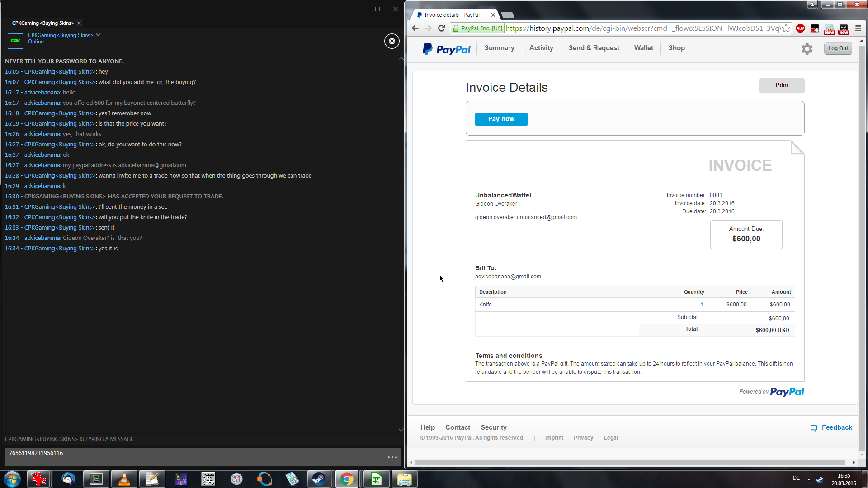Open Steam chat settings gear icon
The height and width of the screenshot is (488, 868).
point(392,41)
